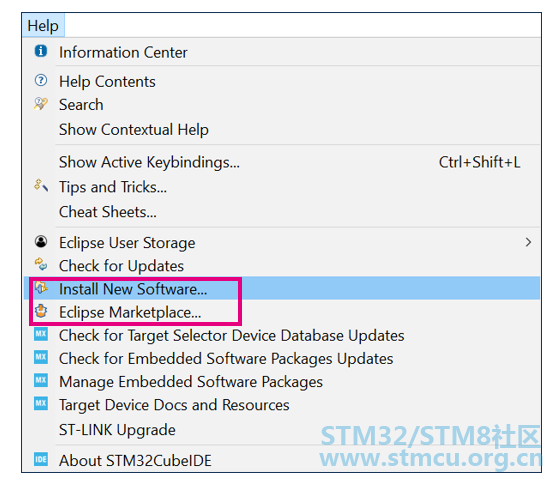
Task: Choose Show Active Keybindings entry
Action: tap(149, 163)
